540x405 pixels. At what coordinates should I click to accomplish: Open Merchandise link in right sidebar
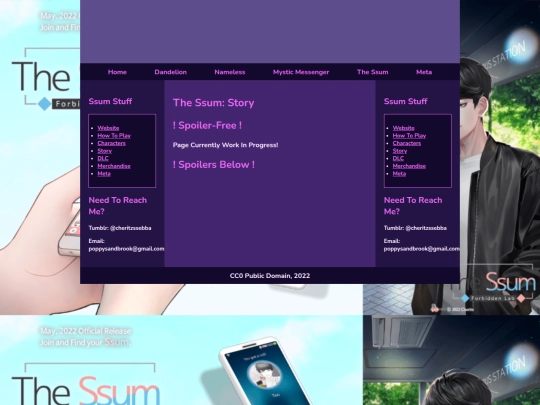(409, 166)
